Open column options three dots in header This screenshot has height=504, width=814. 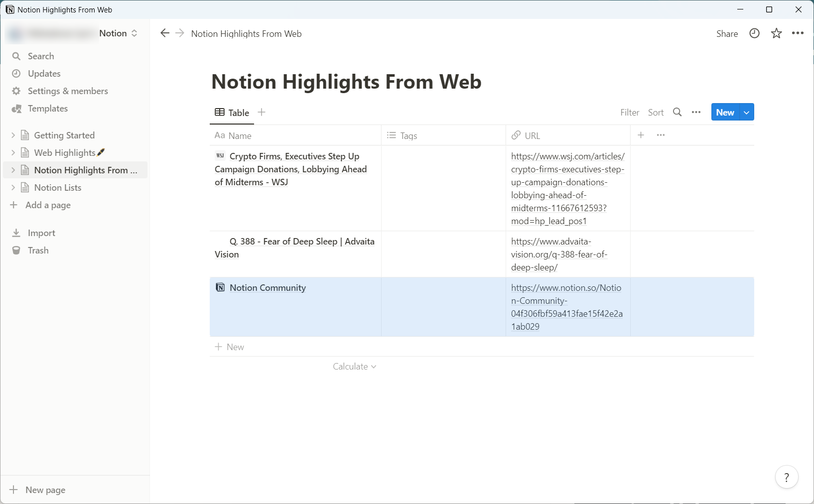[x=661, y=135]
